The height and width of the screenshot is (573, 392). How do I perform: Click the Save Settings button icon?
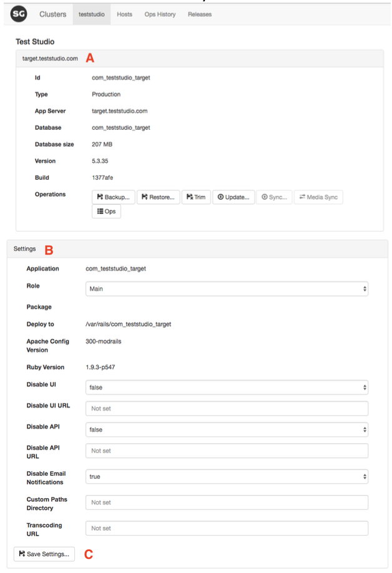(22, 554)
